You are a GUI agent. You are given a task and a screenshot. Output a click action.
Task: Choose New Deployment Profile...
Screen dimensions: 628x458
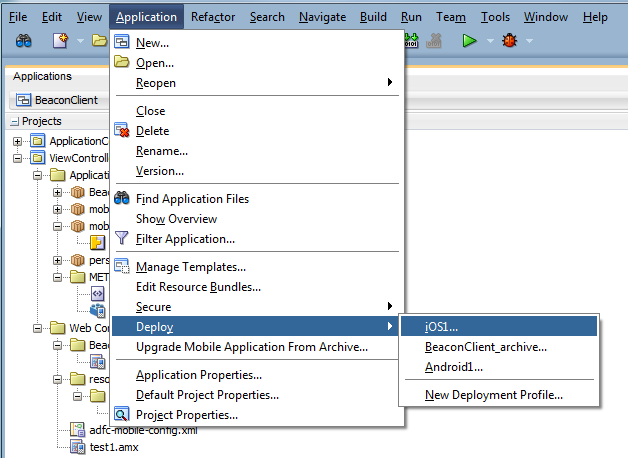tap(499, 395)
